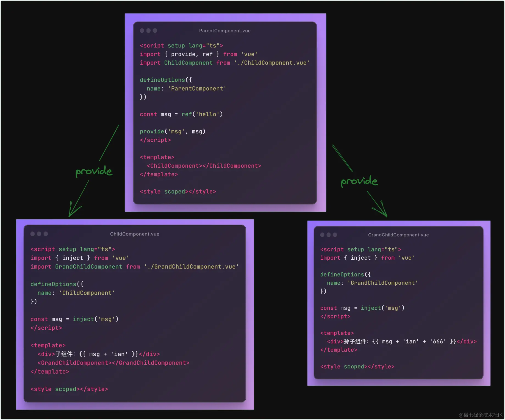Click the 子组件 div line

99,354
